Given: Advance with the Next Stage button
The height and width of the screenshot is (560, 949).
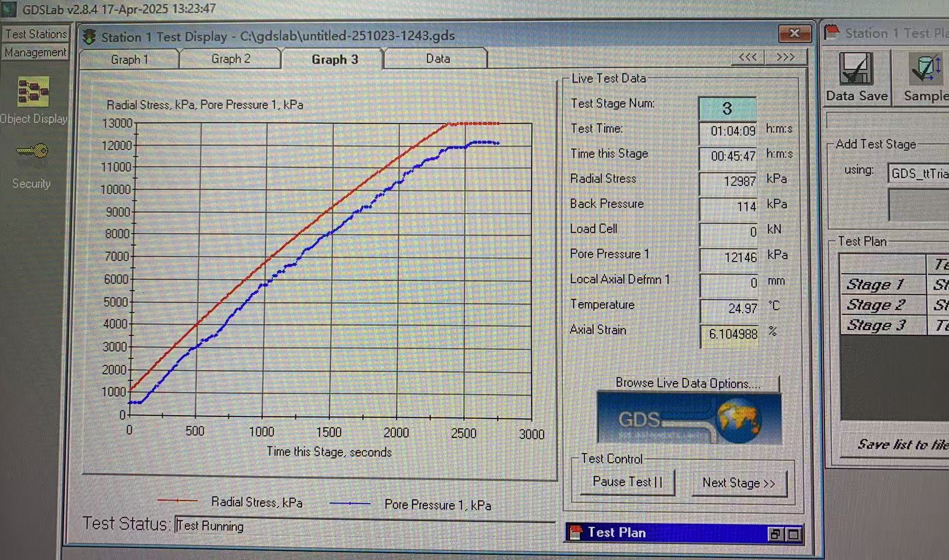Looking at the screenshot, I should tap(738, 483).
